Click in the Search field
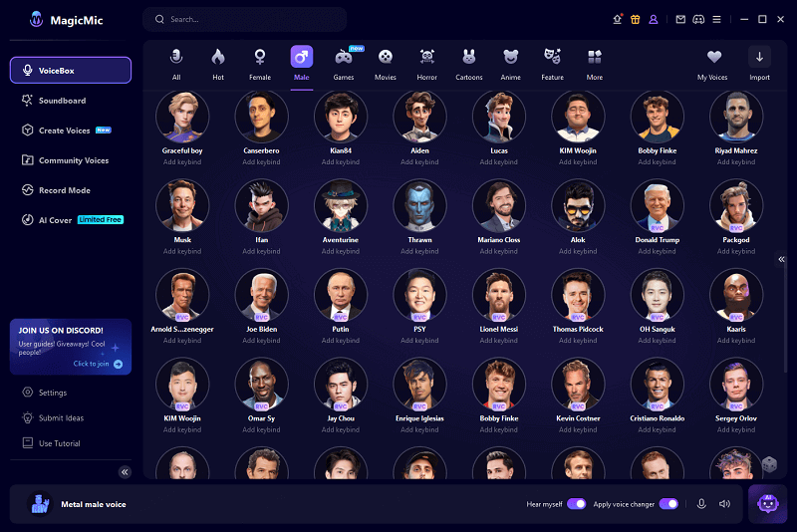 [x=244, y=19]
